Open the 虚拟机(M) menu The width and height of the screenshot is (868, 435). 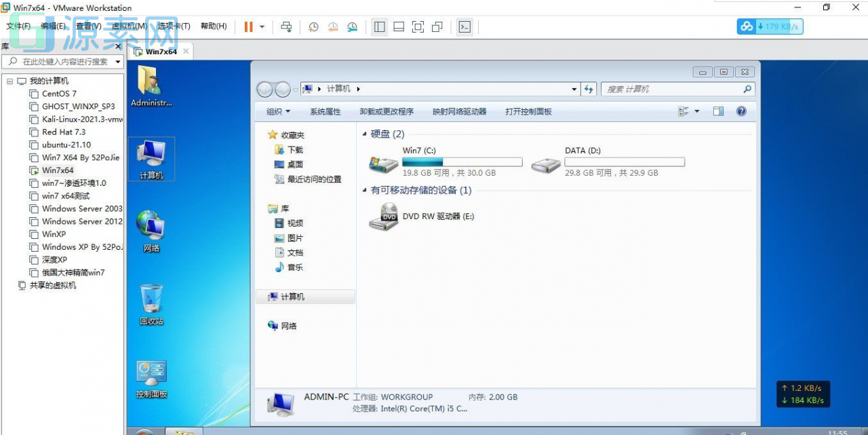click(130, 26)
